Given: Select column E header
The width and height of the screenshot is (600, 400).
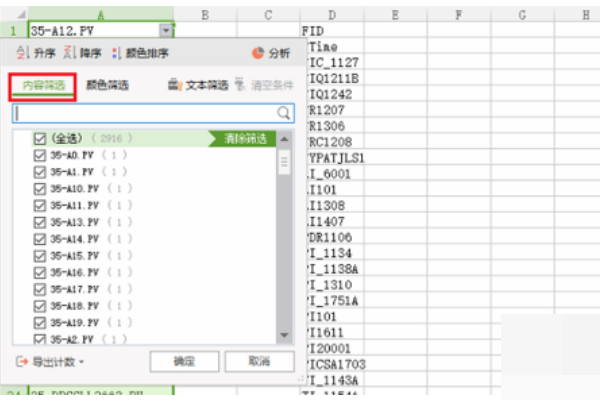Looking at the screenshot, I should [395, 15].
